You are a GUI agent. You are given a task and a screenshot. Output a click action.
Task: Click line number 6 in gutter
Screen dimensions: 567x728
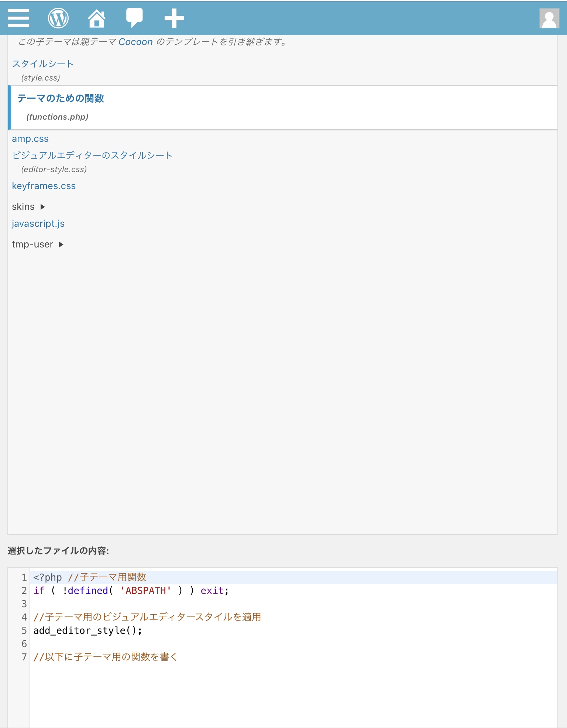pos(24,644)
